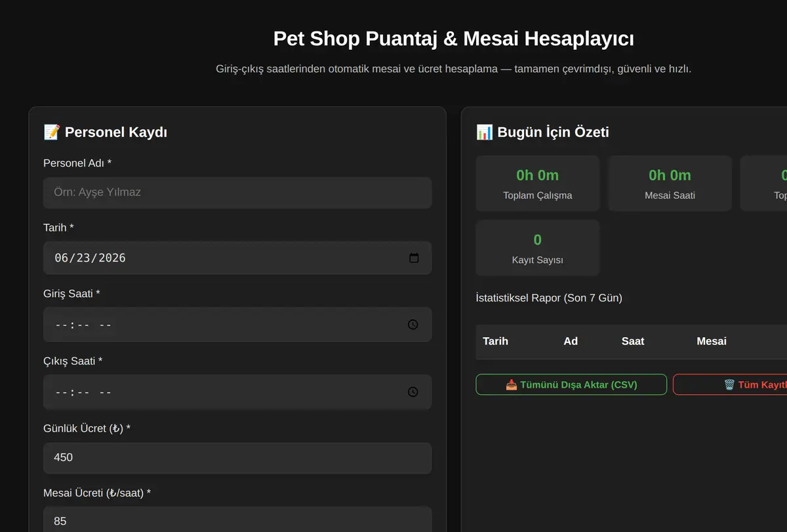Click the Mesai Saati summary card

coord(670,183)
